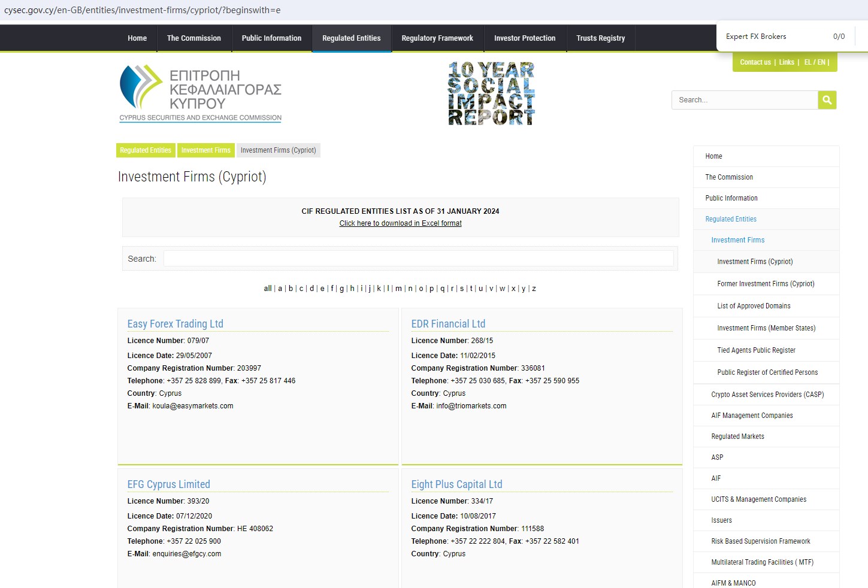Open The Commission top navigation menu

pos(194,38)
